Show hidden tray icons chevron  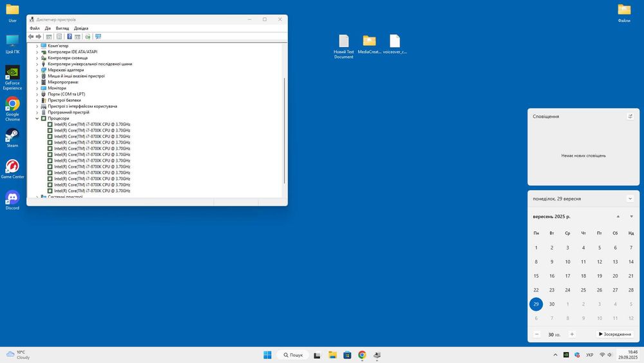click(x=555, y=355)
